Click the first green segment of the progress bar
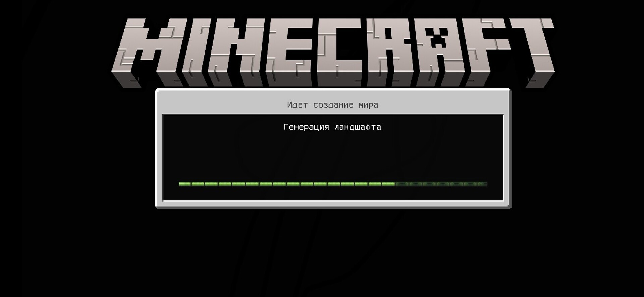The width and height of the screenshot is (644, 297). (185, 184)
